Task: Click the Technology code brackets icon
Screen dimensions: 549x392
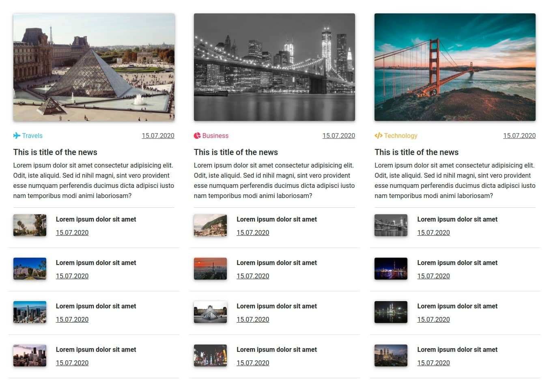Action: (x=378, y=136)
